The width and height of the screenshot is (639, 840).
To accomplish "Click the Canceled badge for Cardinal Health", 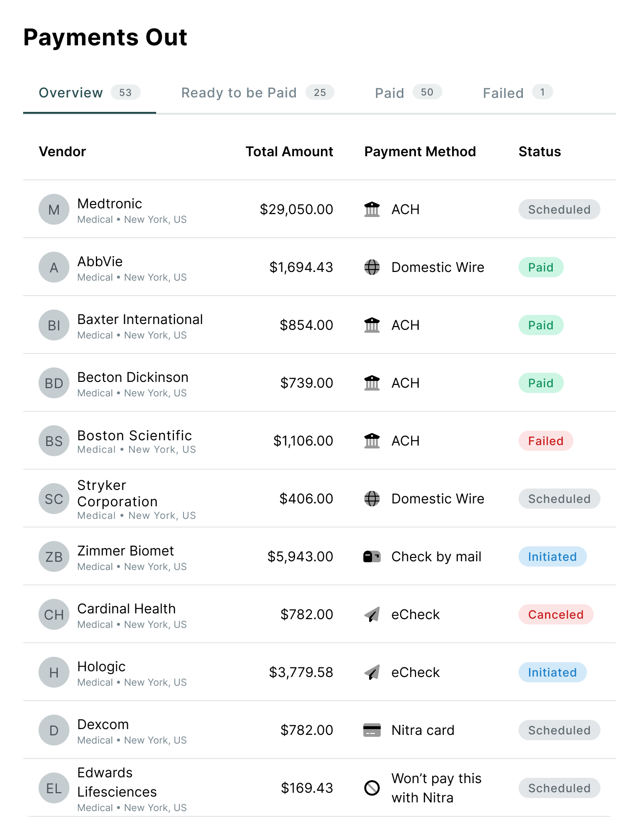I will [x=556, y=614].
